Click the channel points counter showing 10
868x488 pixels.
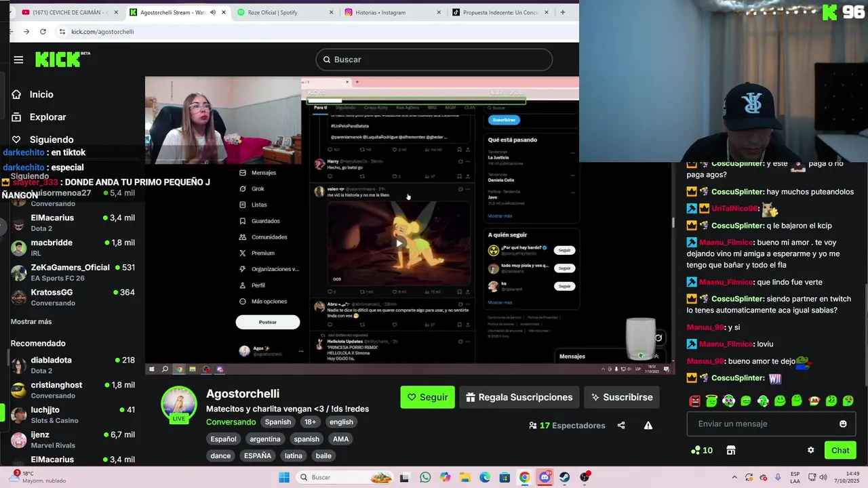pos(701,450)
